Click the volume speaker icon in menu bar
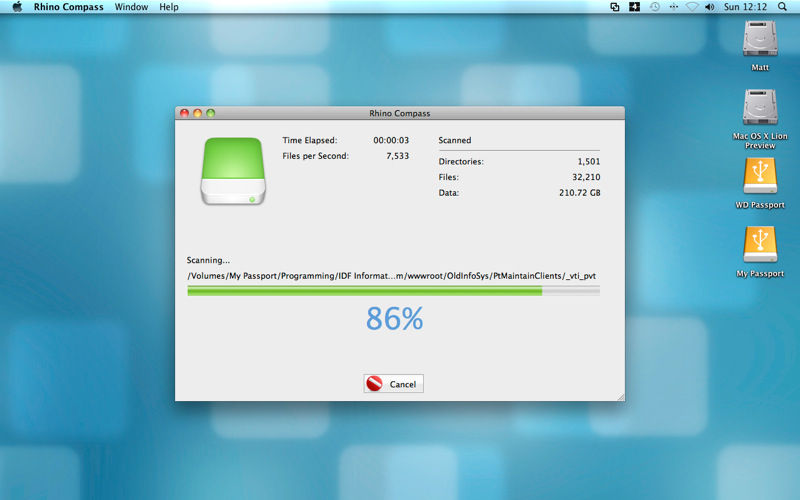800x500 pixels. (x=710, y=7)
